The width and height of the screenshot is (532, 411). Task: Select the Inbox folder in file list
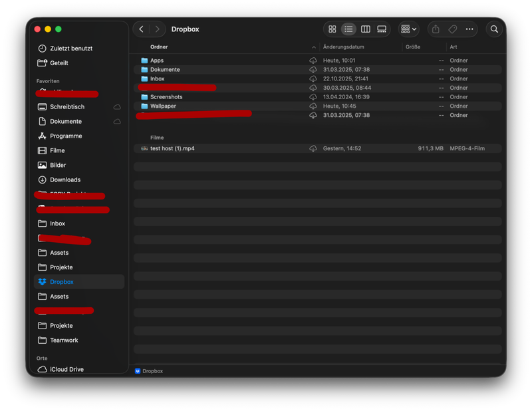[318, 78]
